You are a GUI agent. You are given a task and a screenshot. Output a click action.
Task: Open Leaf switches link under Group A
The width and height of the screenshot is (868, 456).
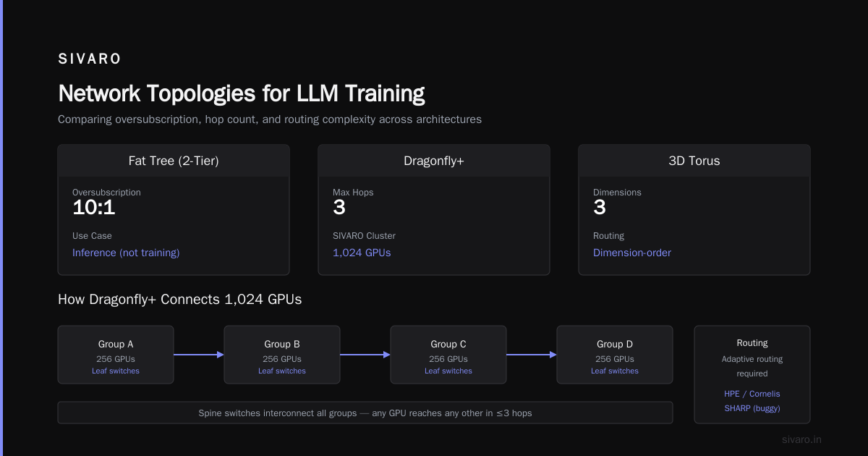(x=116, y=371)
